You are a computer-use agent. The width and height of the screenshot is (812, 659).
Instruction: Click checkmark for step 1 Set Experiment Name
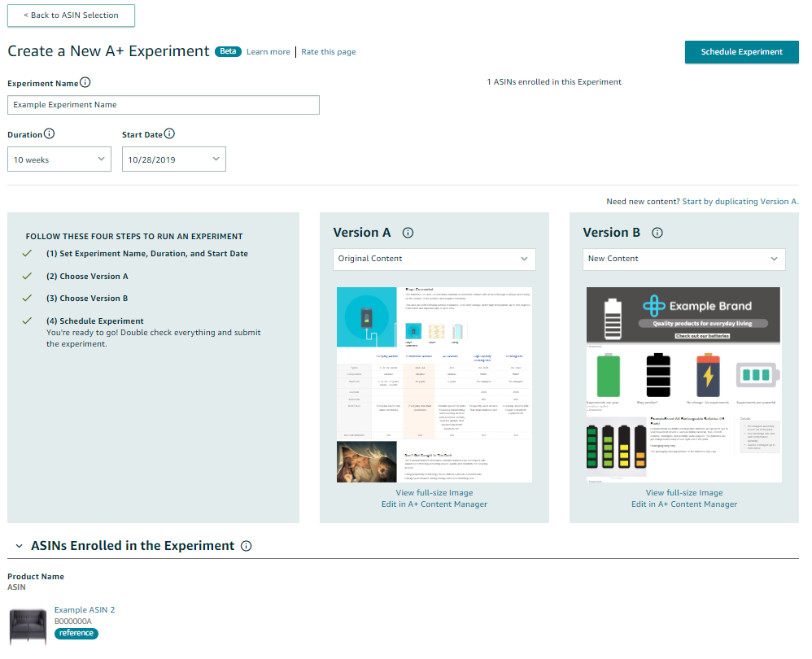click(x=27, y=254)
